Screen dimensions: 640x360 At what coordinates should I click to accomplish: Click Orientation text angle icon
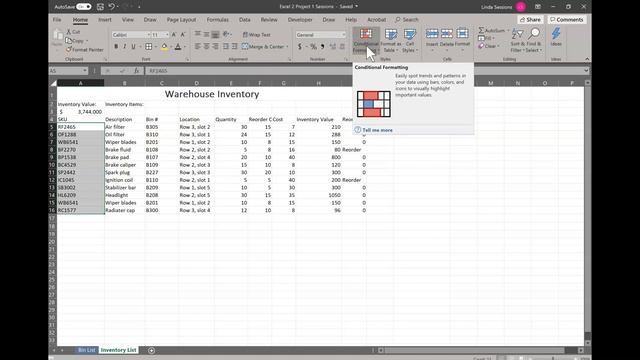[x=226, y=34]
